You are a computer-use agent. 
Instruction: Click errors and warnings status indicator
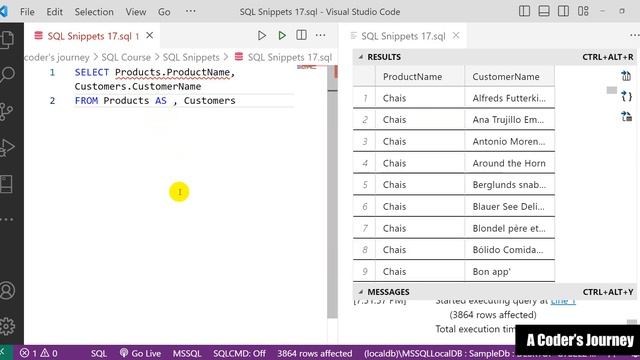tap(38, 353)
